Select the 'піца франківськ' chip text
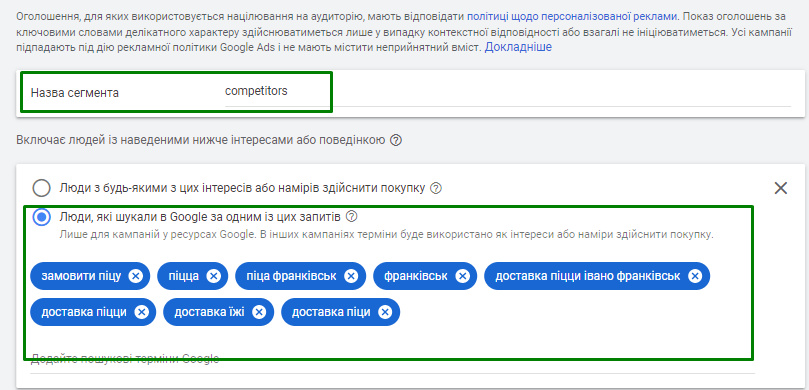 (x=292, y=276)
